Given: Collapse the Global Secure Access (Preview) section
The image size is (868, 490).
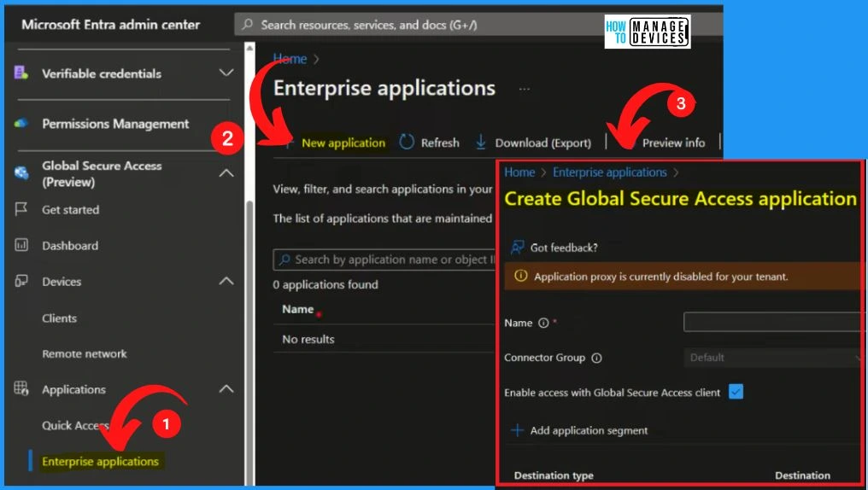Looking at the screenshot, I should pyautogui.click(x=226, y=173).
